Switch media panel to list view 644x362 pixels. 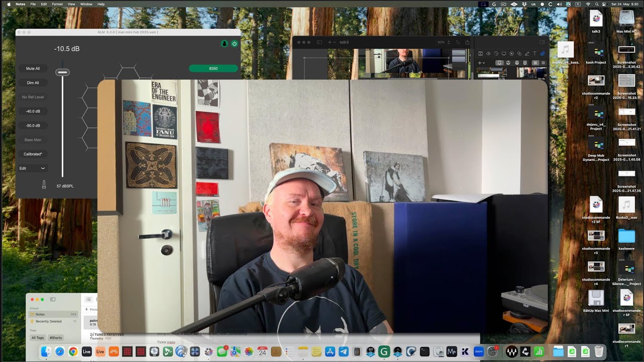543,63
